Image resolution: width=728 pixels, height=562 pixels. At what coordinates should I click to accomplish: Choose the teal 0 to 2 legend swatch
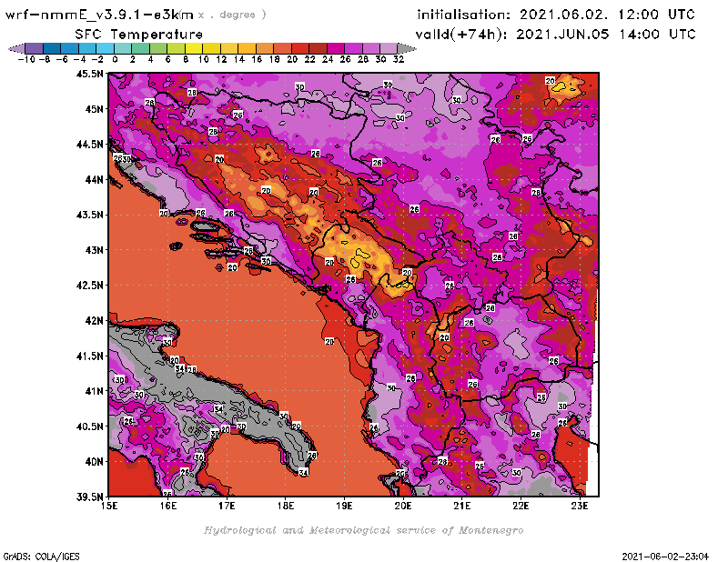point(123,48)
